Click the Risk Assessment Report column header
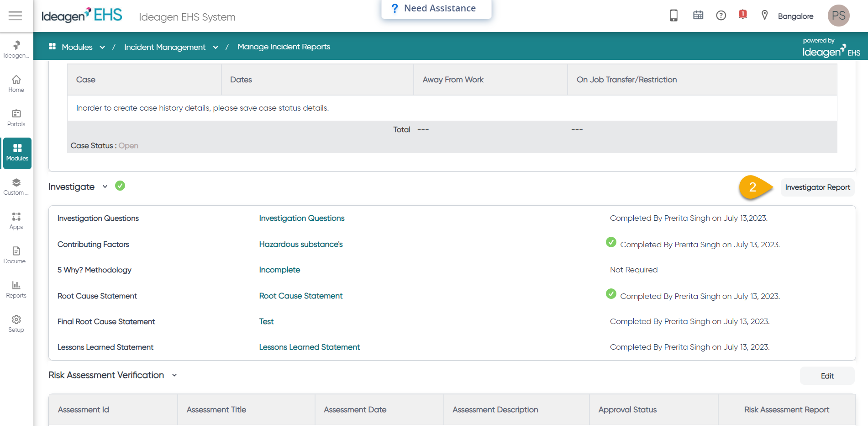Viewport: 868px width, 426px height. click(x=787, y=410)
